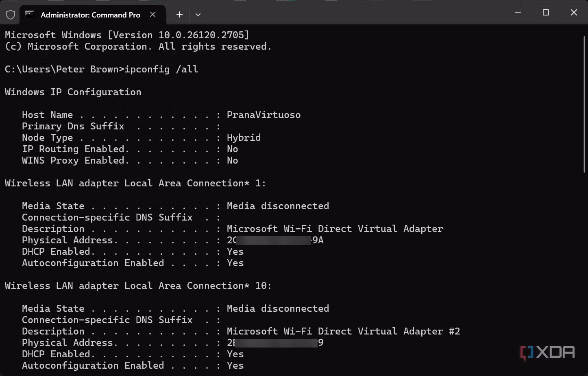Click the administrator shield icon
Viewport: 588px width, 376px height.
tap(11, 14)
